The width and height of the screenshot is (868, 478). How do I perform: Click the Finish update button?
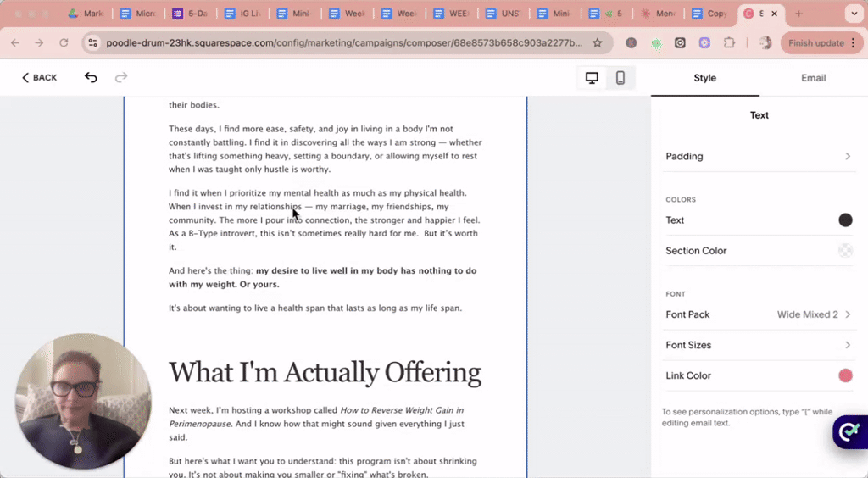coord(821,42)
